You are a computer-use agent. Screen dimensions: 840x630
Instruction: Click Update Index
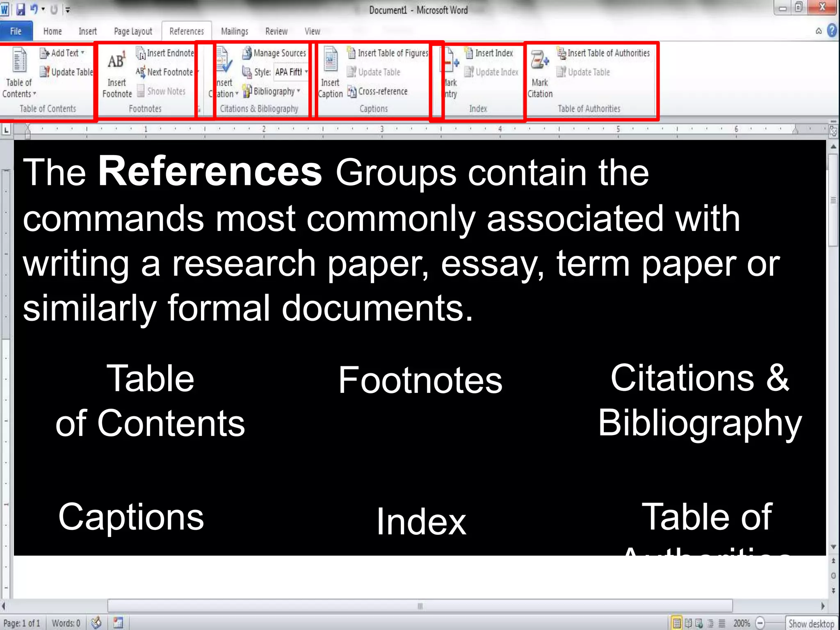(491, 72)
